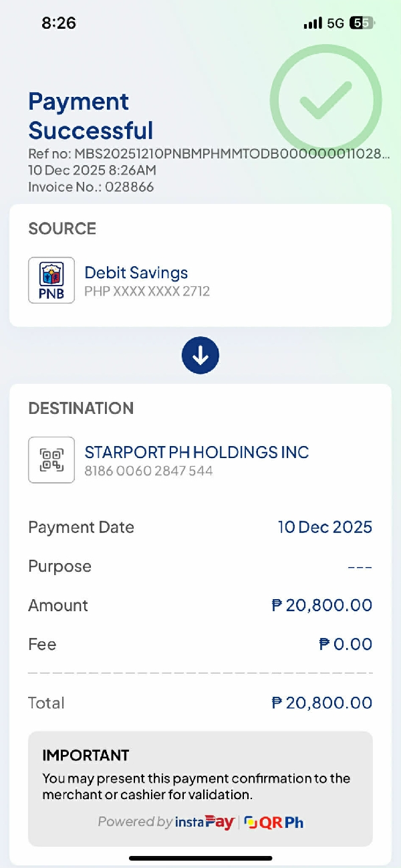Tap the blue down-arrow circle icon
Viewport: 401px width, 868px height.
(200, 356)
